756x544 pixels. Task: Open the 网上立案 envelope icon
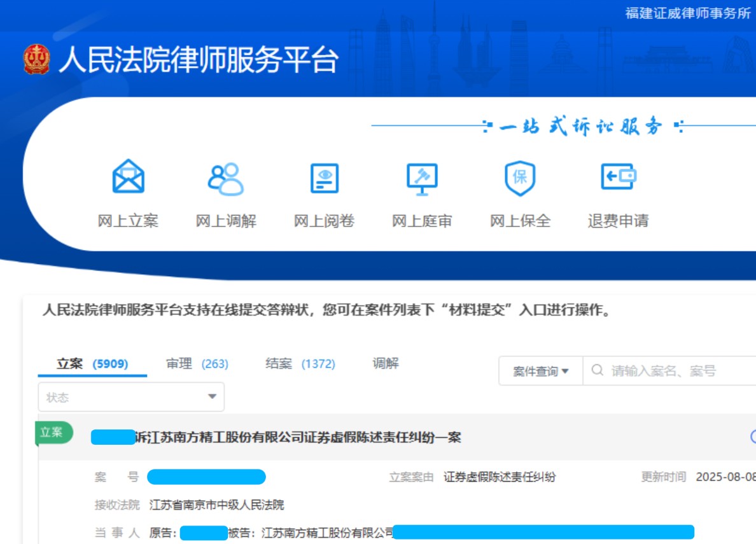coord(129,177)
